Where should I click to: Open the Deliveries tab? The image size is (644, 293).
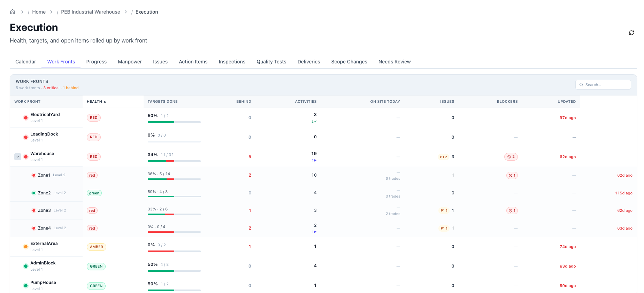309,62
